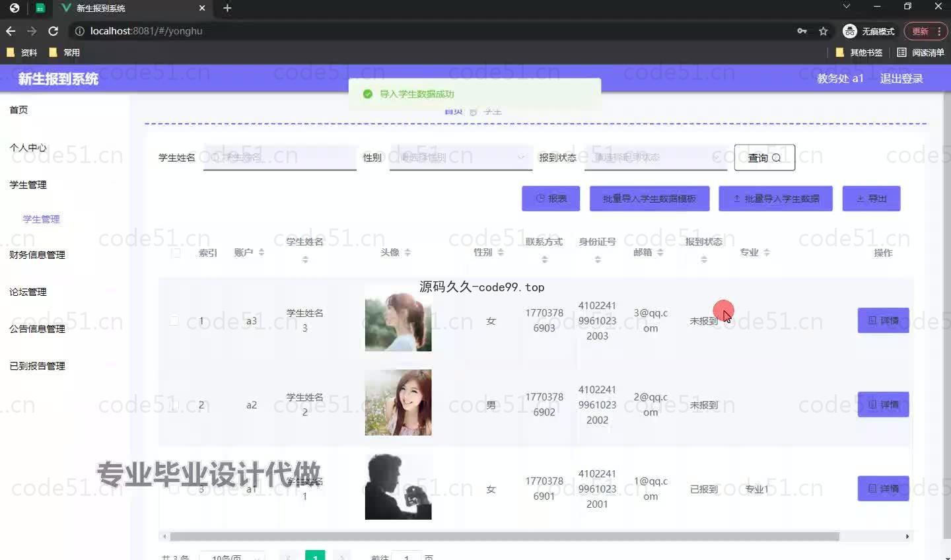Expand 论坛管理 in the sidebar
The image size is (951, 560).
coord(28,292)
